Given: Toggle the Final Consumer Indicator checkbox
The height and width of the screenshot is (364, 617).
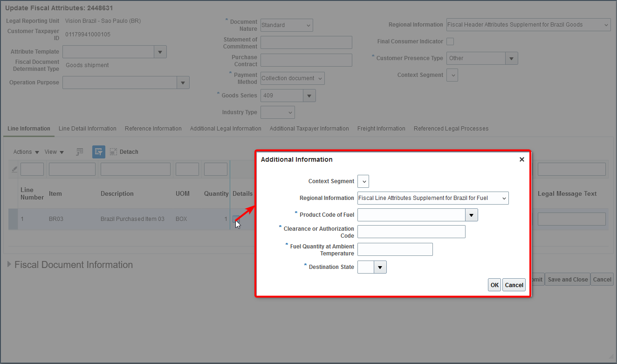Looking at the screenshot, I should pos(450,41).
